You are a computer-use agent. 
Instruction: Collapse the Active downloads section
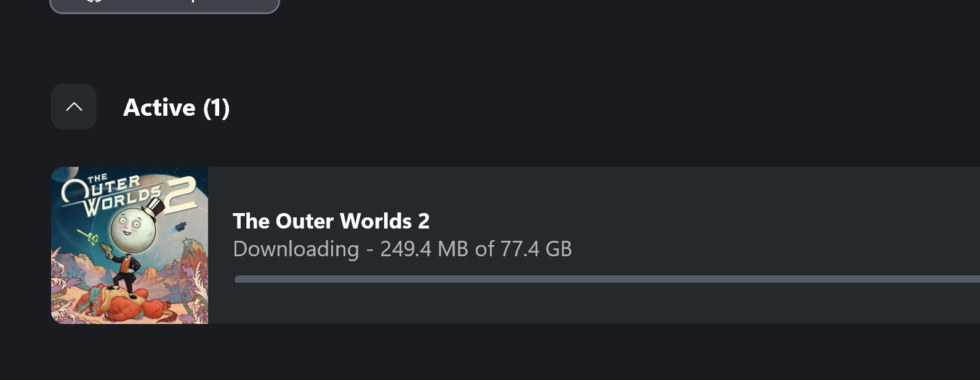74,107
